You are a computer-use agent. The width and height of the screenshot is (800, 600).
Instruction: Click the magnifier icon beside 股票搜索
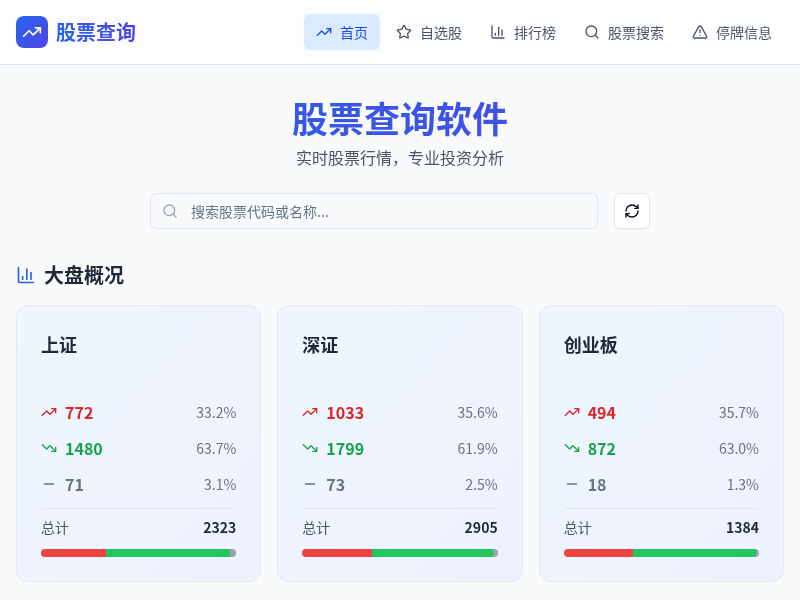tap(591, 32)
